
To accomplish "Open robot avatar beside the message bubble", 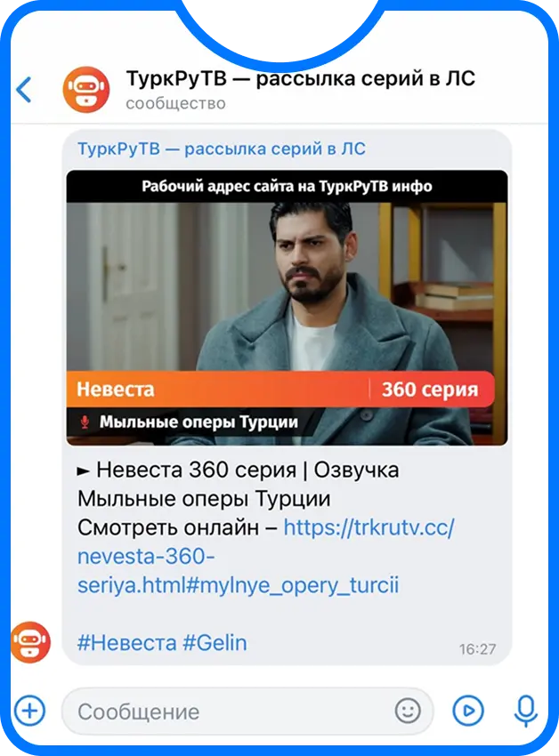I will pos(30,642).
